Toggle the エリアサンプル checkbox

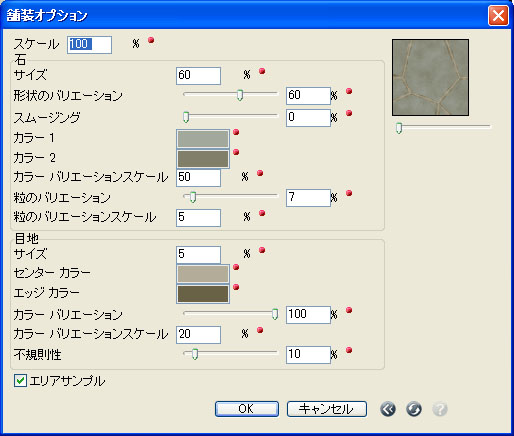pyautogui.click(x=20, y=380)
